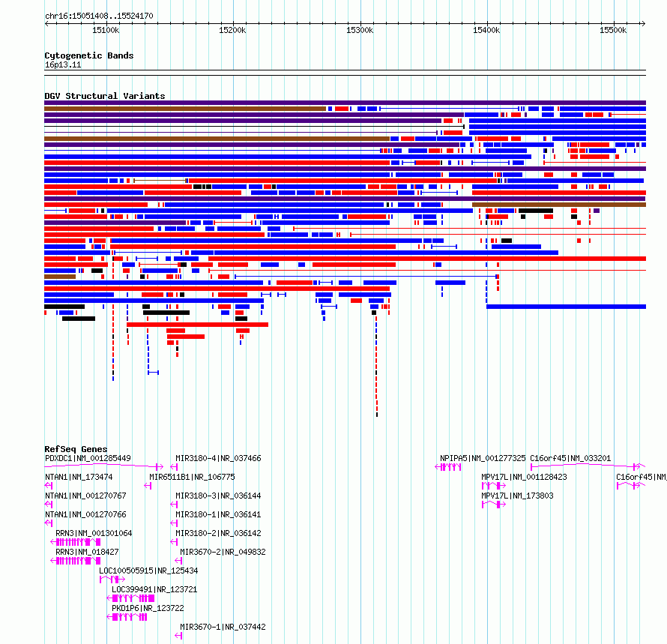The image size is (667, 644).
Task: Click the gene glyph under MPV17L|NM_001128423
Action: (493, 486)
